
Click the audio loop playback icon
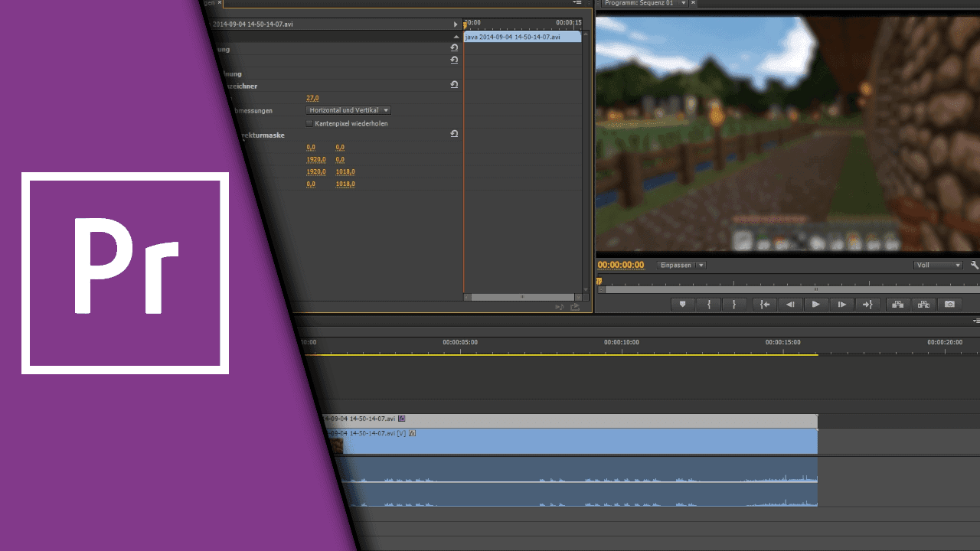(x=560, y=307)
